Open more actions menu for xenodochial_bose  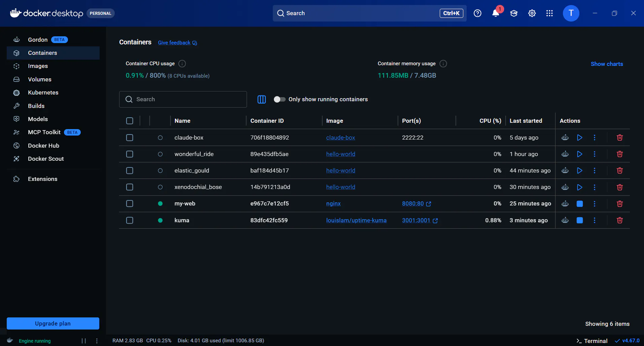[595, 187]
